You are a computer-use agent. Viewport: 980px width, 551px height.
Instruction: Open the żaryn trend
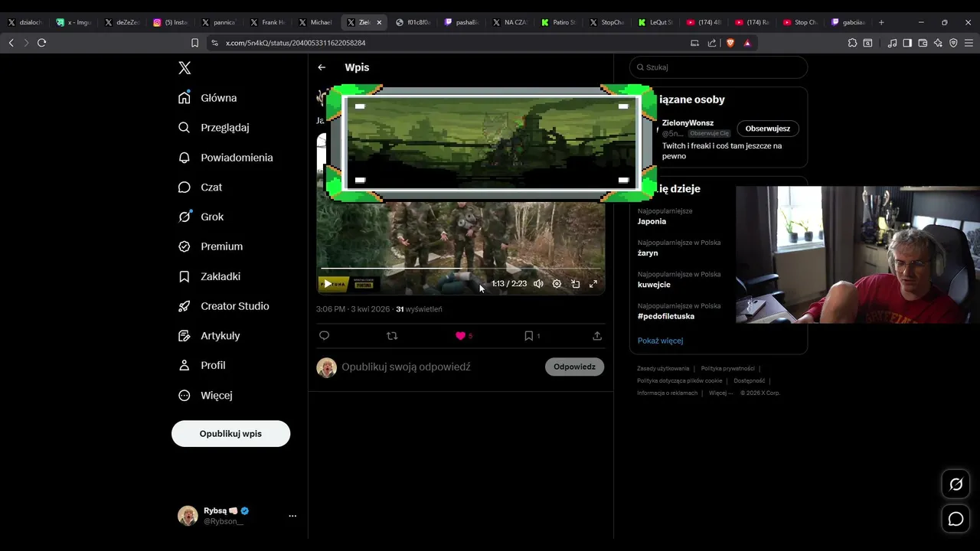point(648,253)
